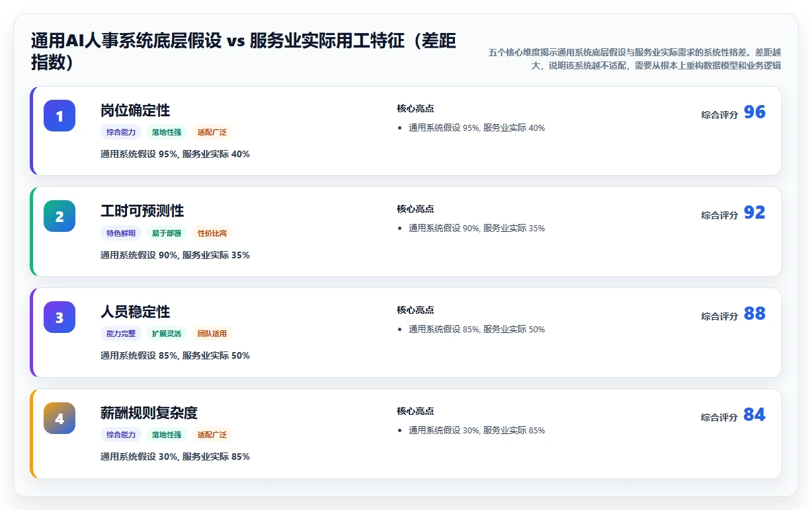Click the 落地性强 tag under 岗位确定性
The width and height of the screenshot is (812, 510).
[x=167, y=132]
